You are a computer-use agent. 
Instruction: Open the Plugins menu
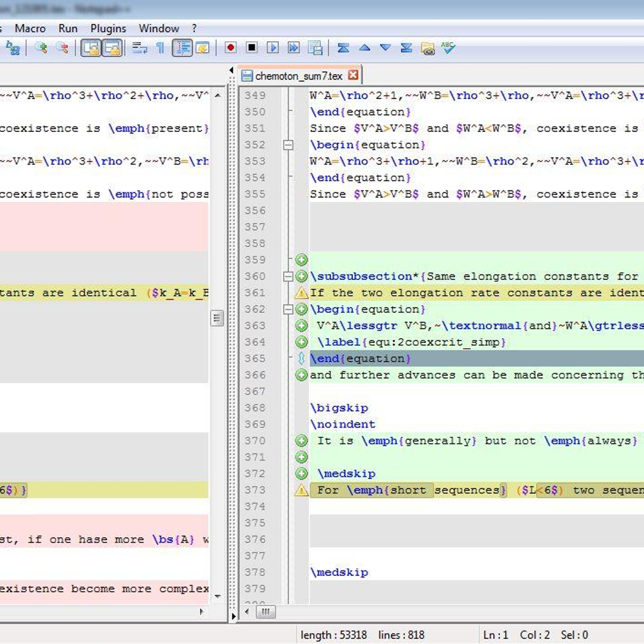(x=108, y=28)
